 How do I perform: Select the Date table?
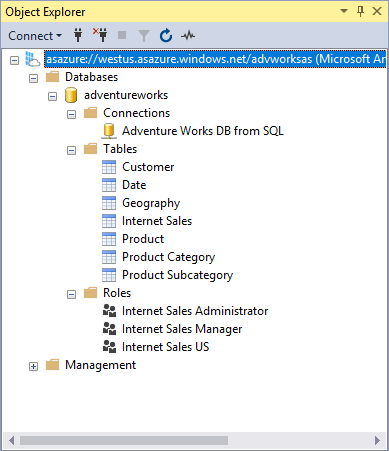(134, 185)
